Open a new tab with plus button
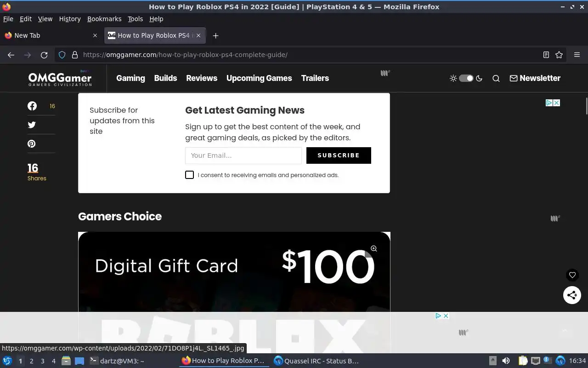 (x=215, y=35)
